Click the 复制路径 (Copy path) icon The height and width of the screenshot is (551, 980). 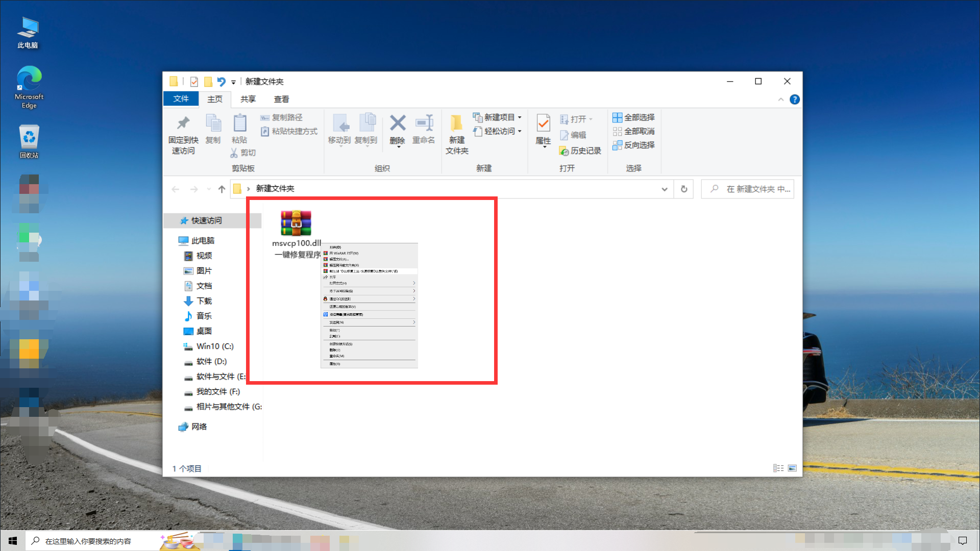(x=265, y=117)
